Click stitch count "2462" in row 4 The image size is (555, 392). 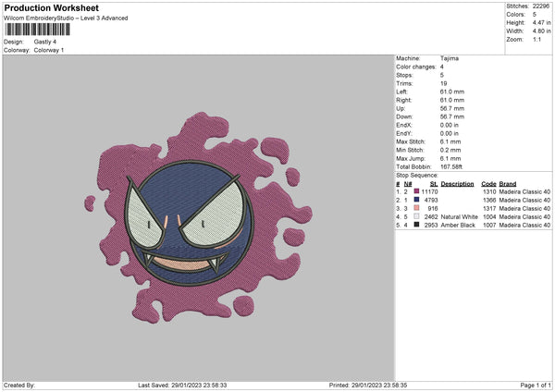[431, 216]
